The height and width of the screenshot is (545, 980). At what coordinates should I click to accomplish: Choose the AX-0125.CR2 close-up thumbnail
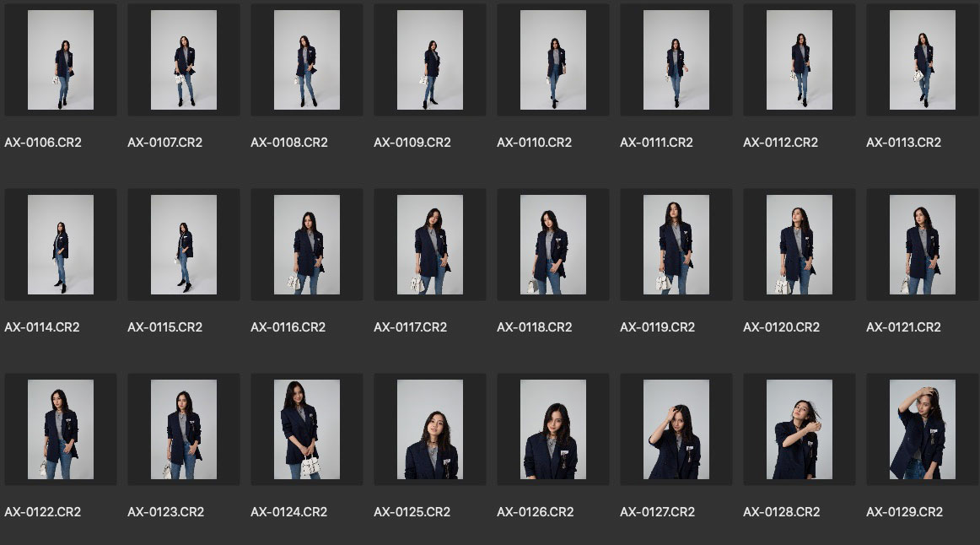point(430,429)
